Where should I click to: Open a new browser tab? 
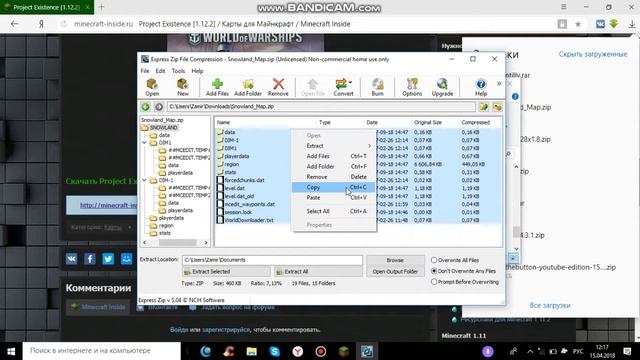tap(101, 7)
